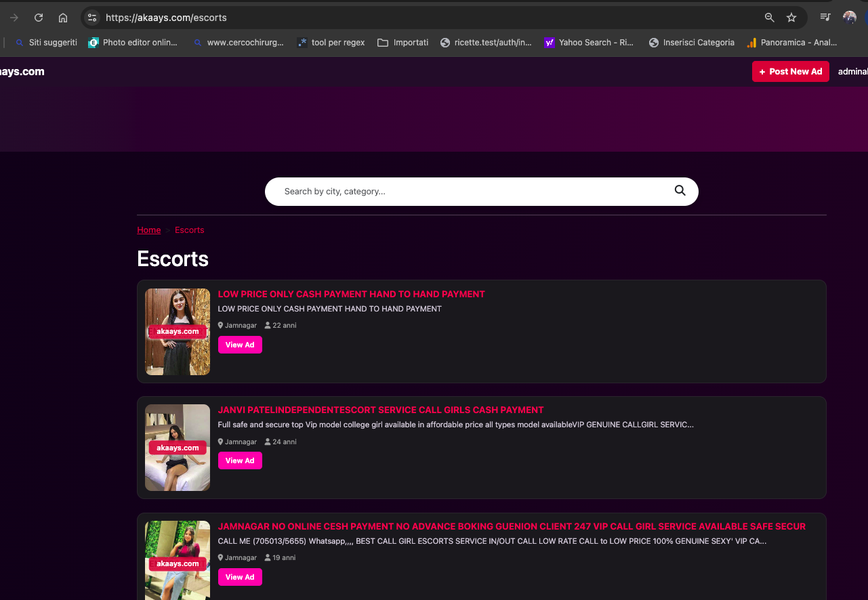Click the Post New Ad button

(x=790, y=72)
